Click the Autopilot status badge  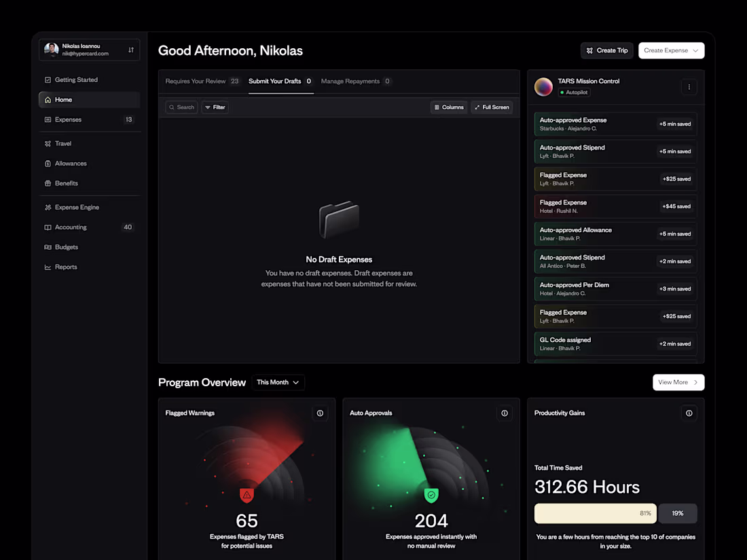click(574, 92)
